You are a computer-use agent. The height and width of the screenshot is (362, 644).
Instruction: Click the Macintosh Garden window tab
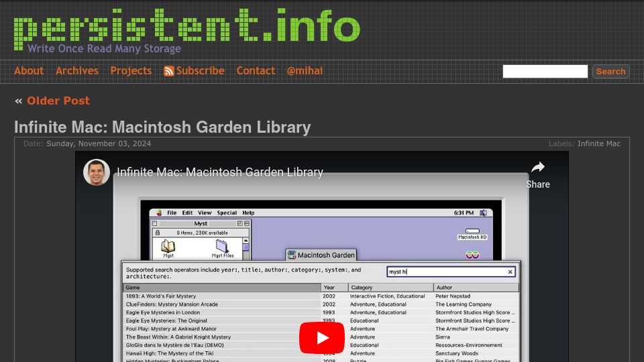click(x=321, y=255)
